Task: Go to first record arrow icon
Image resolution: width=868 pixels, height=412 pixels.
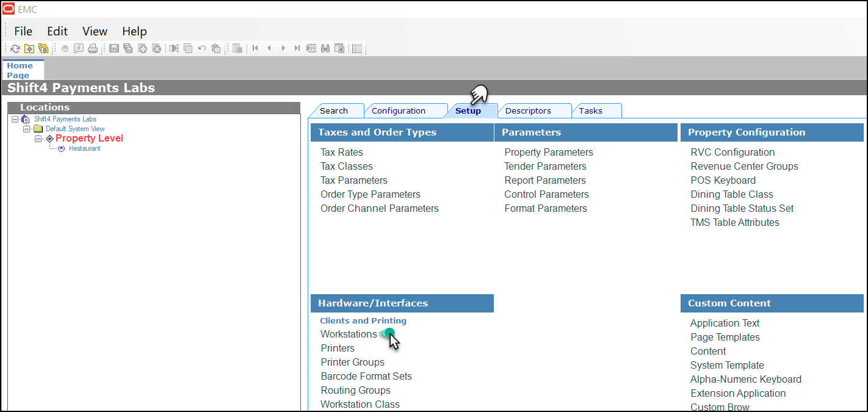Action: 255,49
